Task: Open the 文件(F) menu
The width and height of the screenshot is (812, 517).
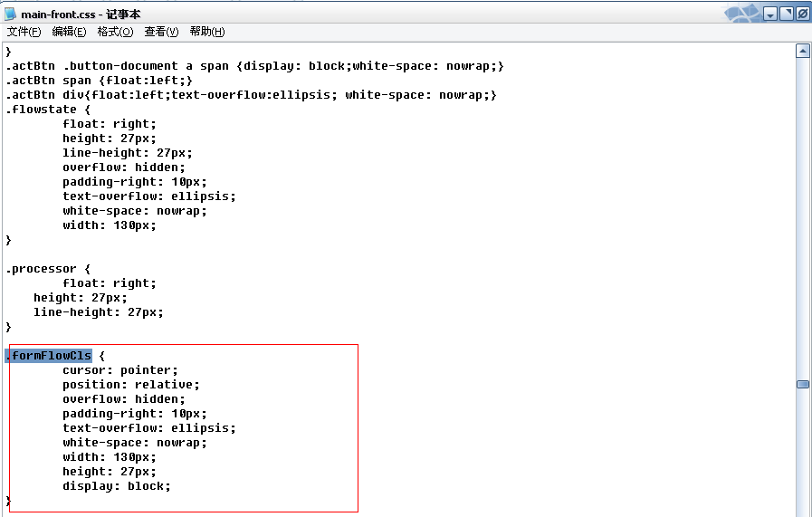Action: pos(24,32)
